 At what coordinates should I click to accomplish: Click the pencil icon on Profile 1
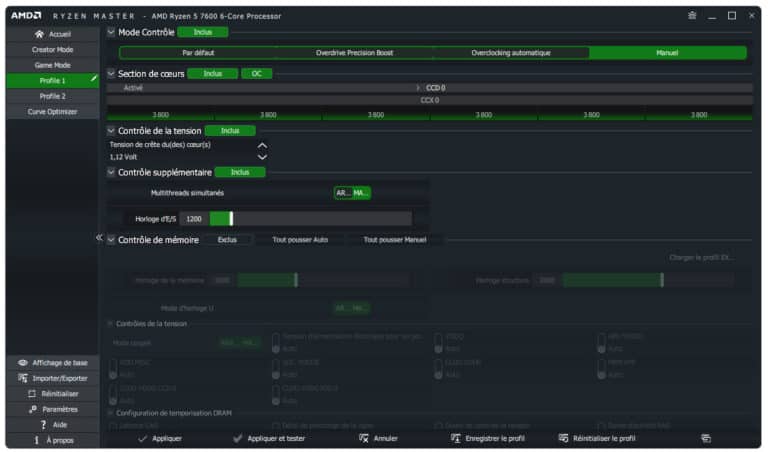point(94,78)
